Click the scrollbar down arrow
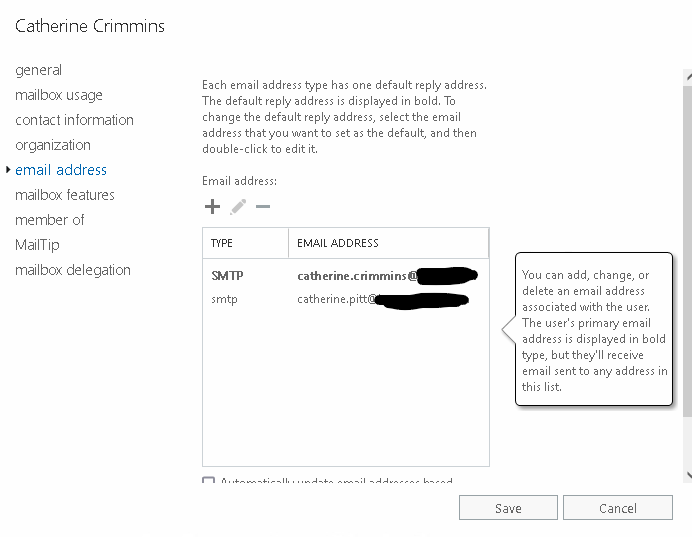Viewport: 692px width, 537px height. click(687, 474)
